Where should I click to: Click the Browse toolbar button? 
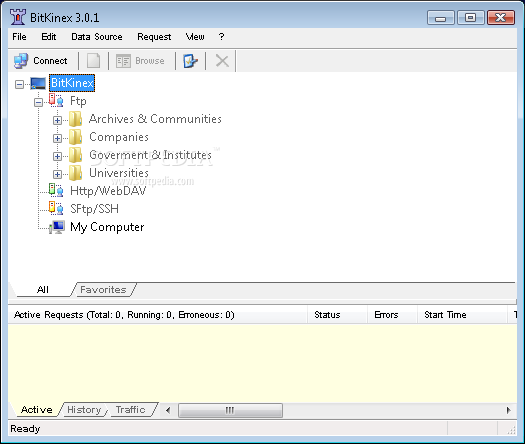pos(140,61)
